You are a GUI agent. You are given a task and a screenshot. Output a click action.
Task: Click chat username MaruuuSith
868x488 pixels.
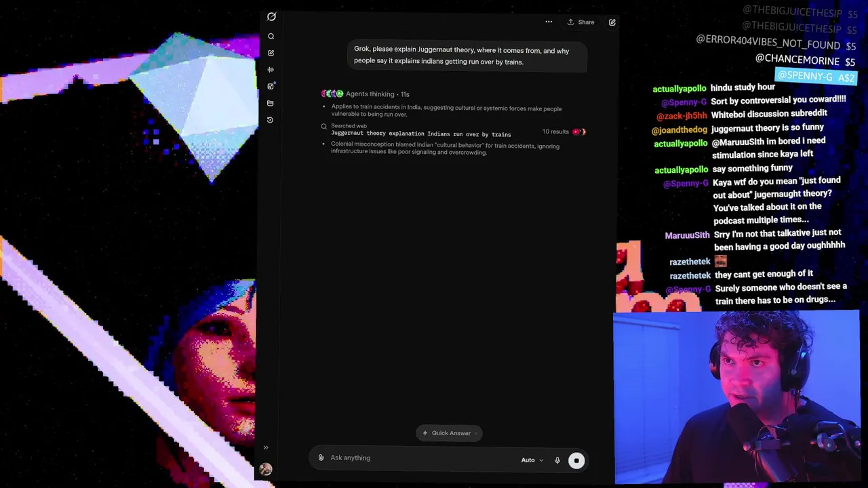[687, 235]
